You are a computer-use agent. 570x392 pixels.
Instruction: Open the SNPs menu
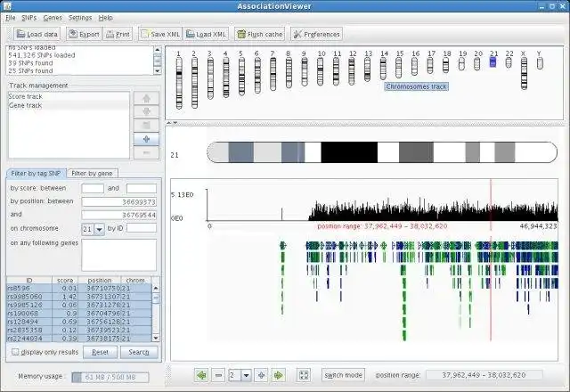[29, 18]
